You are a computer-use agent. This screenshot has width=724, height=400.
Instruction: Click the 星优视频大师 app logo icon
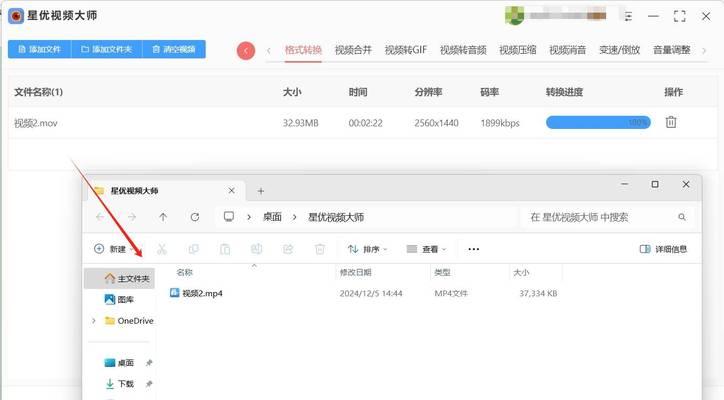tap(16, 16)
